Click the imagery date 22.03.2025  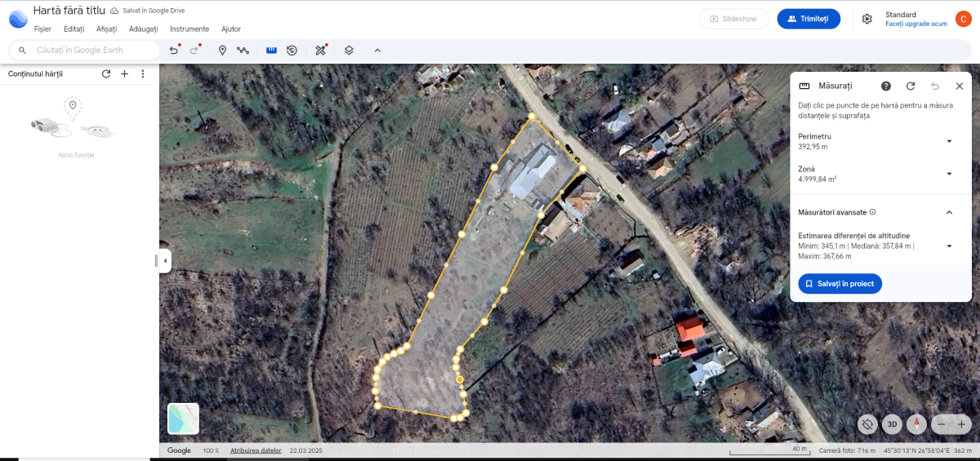[306, 450]
